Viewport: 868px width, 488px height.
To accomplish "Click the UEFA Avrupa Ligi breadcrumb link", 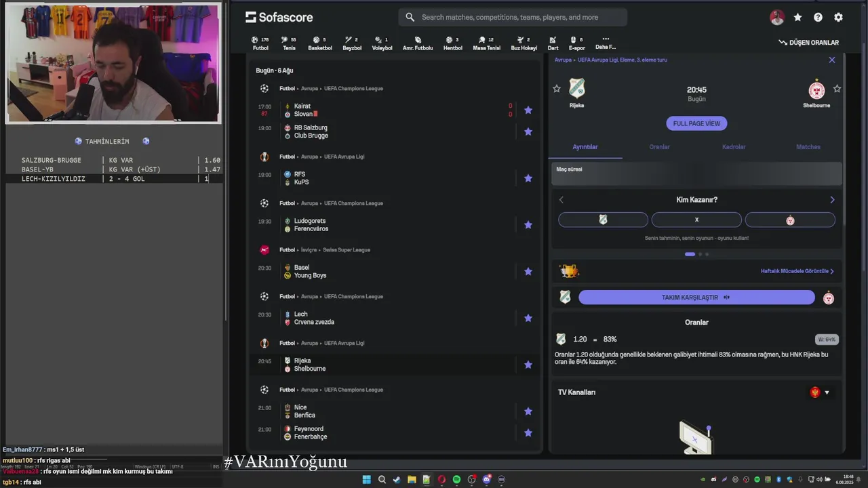I will 622,60.
